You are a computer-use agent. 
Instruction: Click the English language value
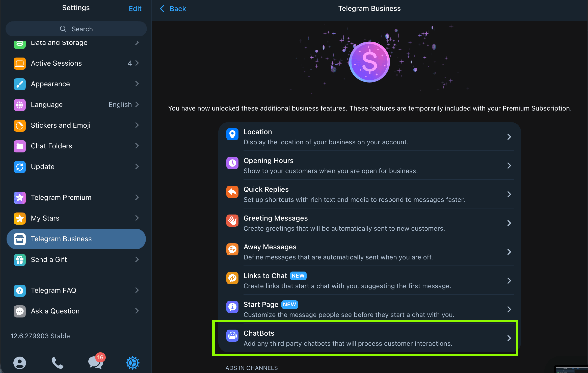(120, 104)
